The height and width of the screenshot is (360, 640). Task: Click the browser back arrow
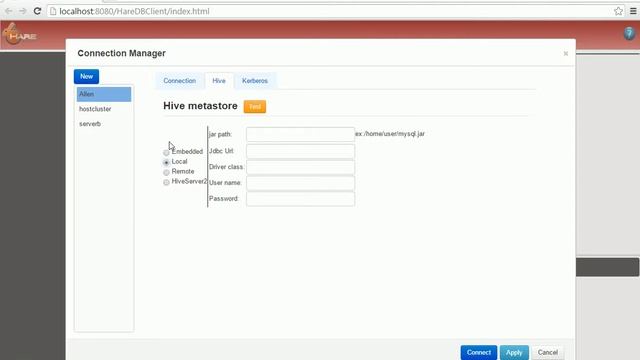9,11
